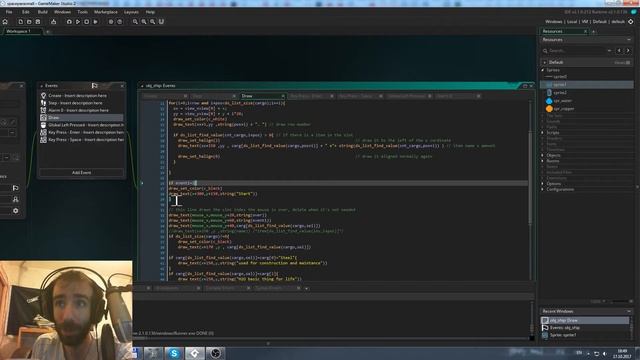The width and height of the screenshot is (640, 360).
Task: Expand the Default view in Resources
Action: [x=545, y=62]
